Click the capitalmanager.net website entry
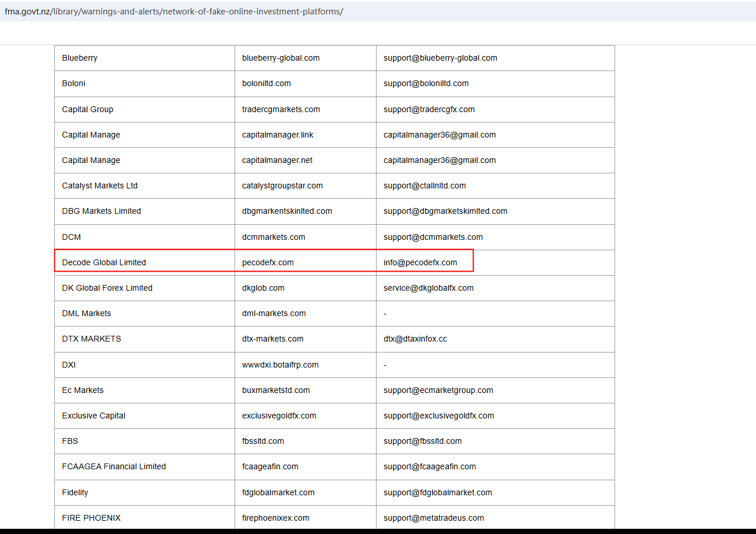This screenshot has width=756, height=534. click(277, 160)
